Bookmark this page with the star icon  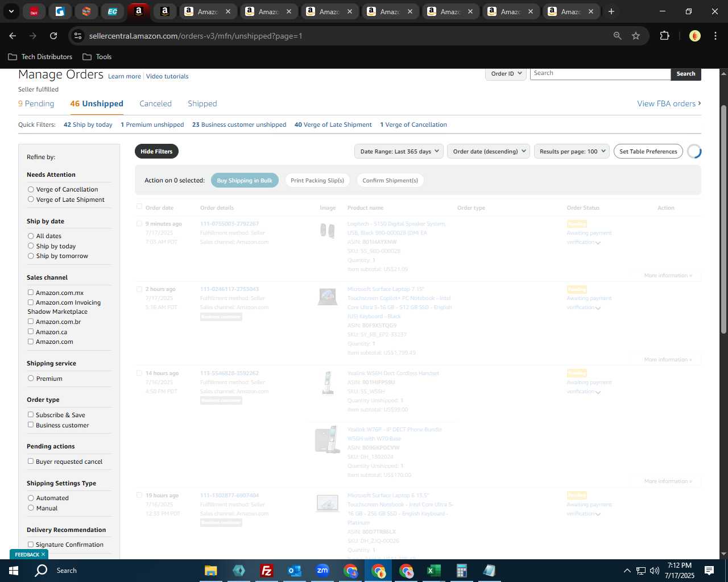(x=636, y=36)
